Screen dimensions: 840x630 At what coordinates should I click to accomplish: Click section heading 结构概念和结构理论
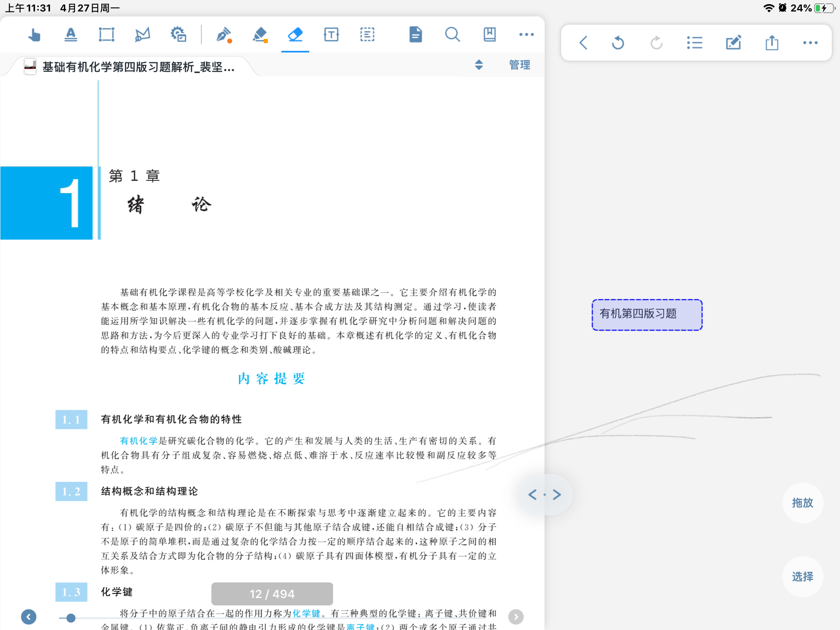pos(149,491)
